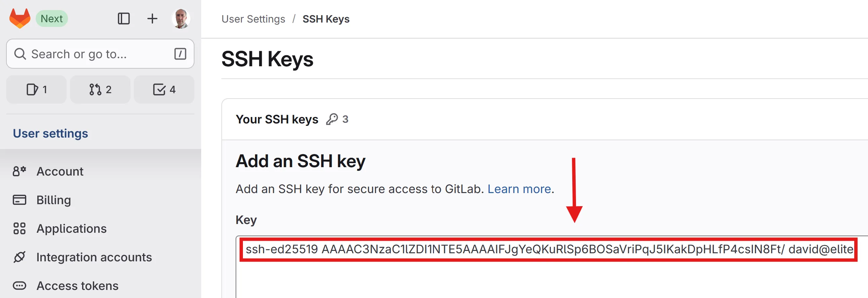Open the create new plus menu
Image resolution: width=868 pixels, height=298 pixels.
coord(152,18)
